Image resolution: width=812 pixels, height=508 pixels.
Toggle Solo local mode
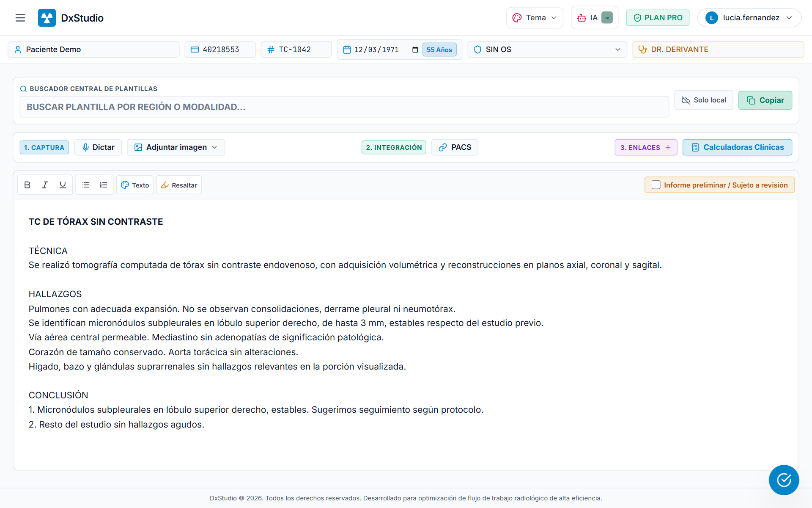click(x=704, y=100)
